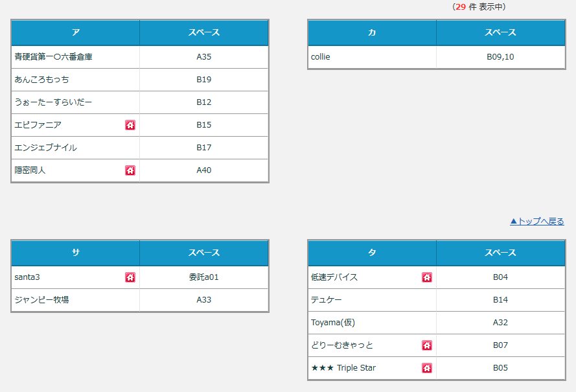The image size is (576, 392).
Task: Open the homepage icon for santa3
Action: [x=130, y=277]
